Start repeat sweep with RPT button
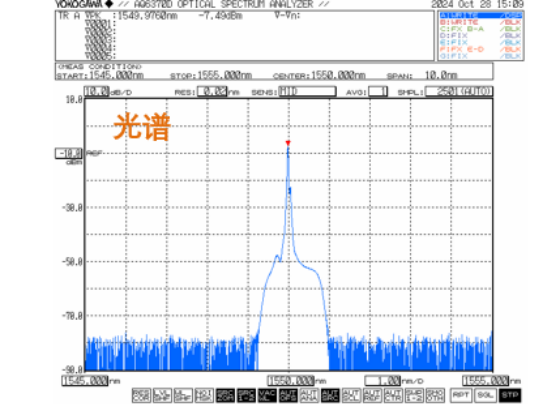This screenshot has height=415, width=560. (461, 395)
